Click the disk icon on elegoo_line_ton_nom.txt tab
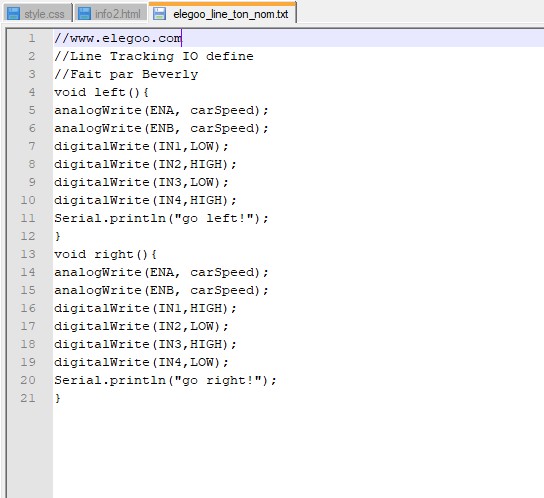 159,14
